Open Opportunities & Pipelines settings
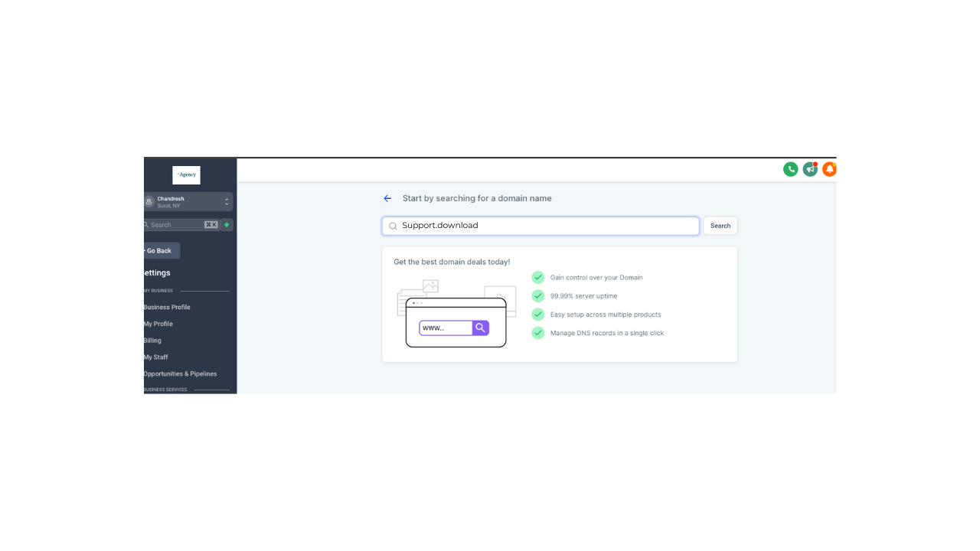Image resolution: width=980 pixels, height=551 pixels. 180,374
